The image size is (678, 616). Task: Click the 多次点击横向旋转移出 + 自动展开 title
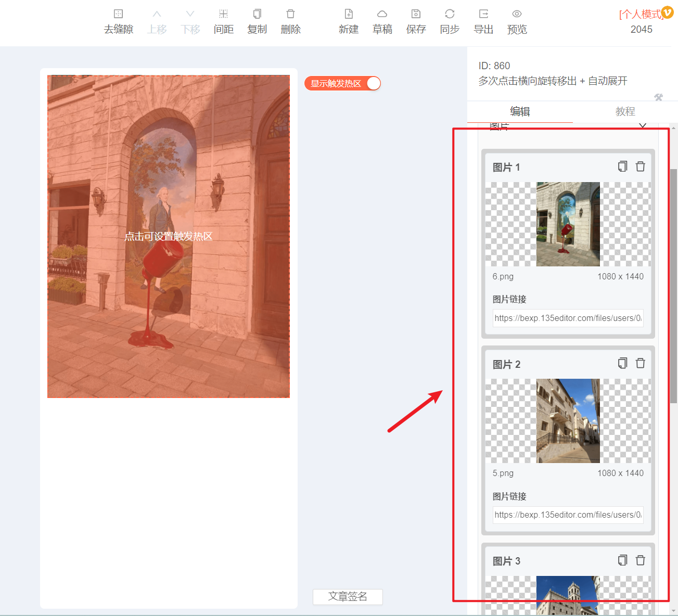point(553,81)
